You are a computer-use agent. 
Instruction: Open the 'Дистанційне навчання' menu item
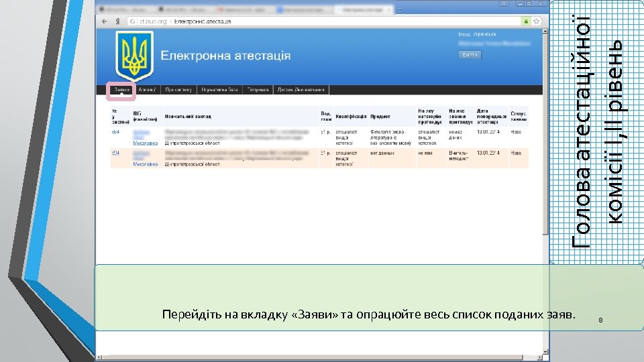tap(301, 89)
